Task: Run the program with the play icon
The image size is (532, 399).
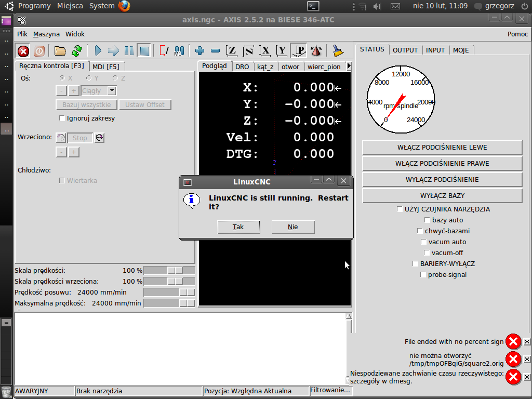Action: click(98, 51)
